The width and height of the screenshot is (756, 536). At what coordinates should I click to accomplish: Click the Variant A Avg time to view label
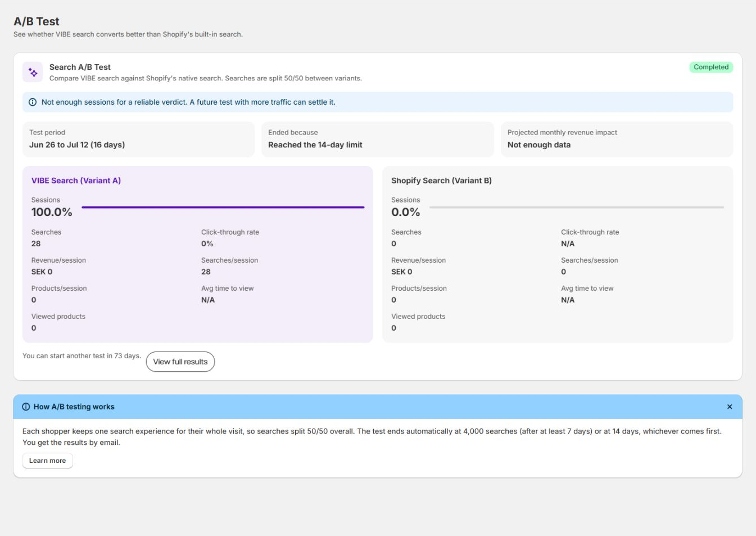227,289
